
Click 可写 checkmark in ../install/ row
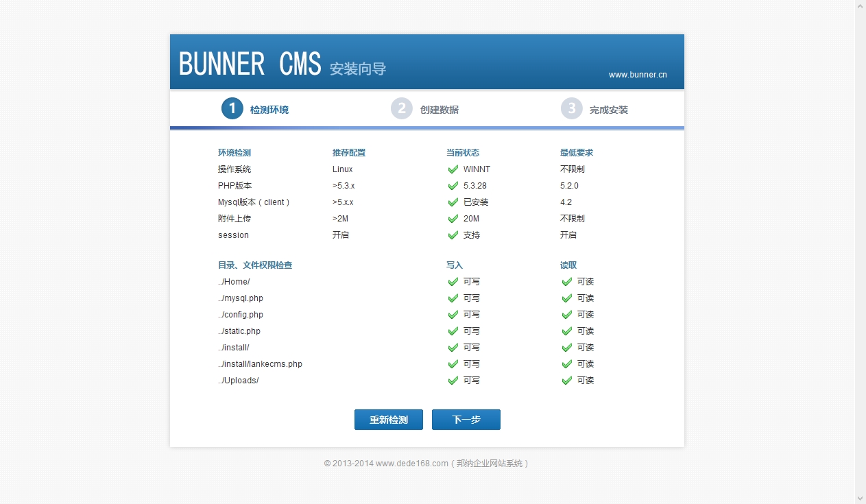[453, 348]
